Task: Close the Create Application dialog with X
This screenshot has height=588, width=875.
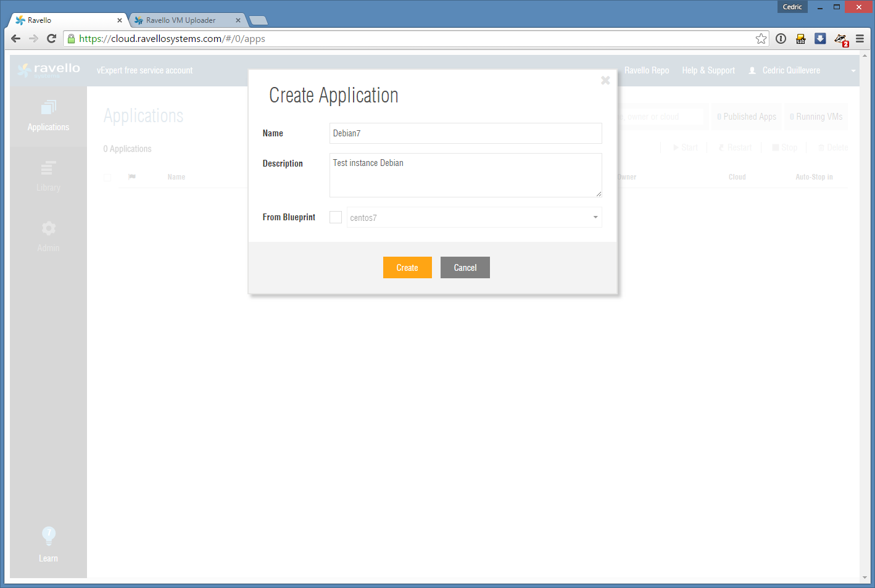Action: [605, 80]
